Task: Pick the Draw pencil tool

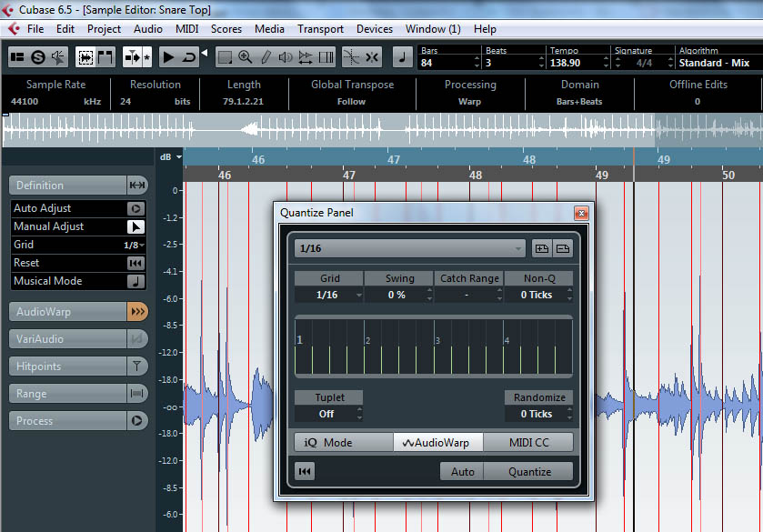Action: [266, 57]
